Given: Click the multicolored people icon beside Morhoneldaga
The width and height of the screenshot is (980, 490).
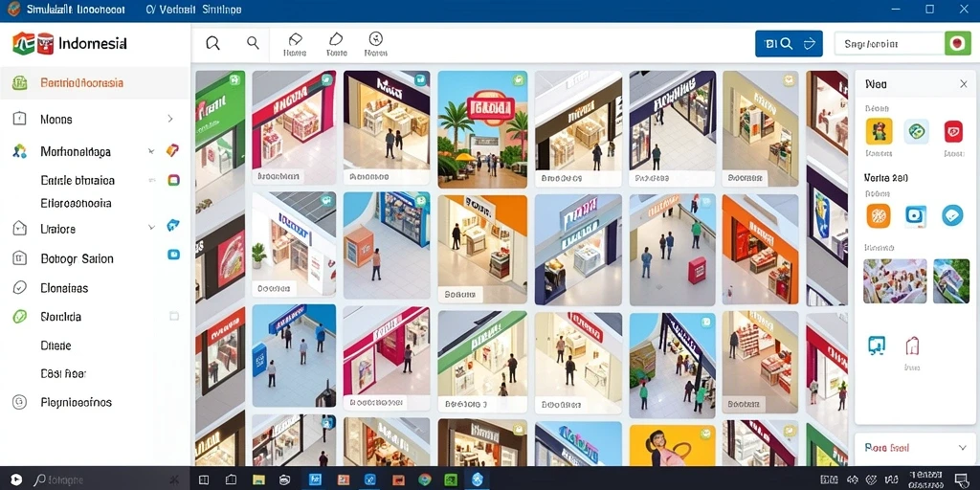Looking at the screenshot, I should pos(20,151).
